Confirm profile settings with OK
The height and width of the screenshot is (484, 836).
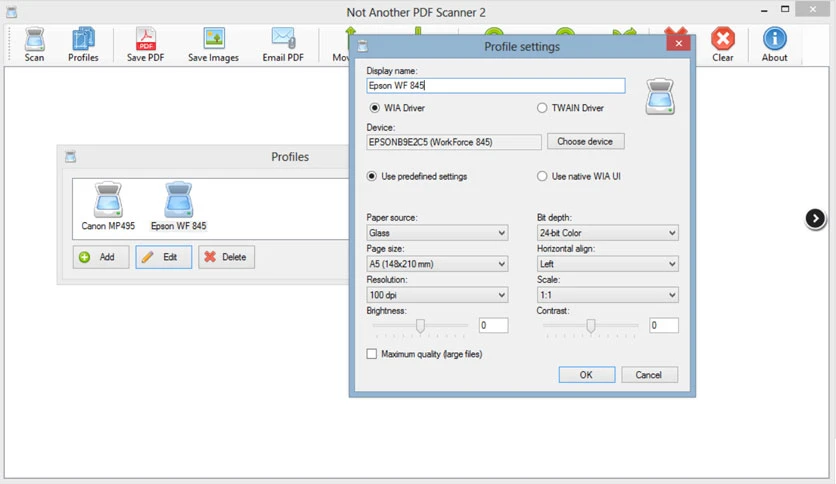coord(586,375)
